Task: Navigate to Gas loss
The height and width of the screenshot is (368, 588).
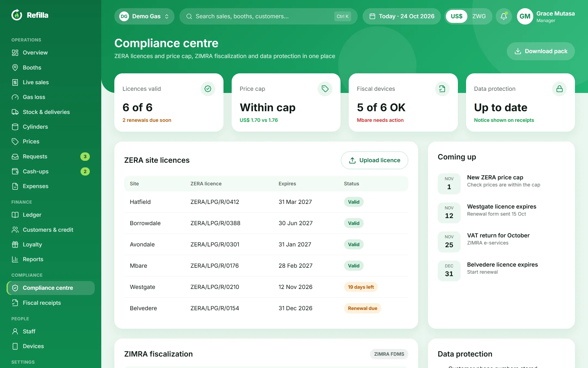Action: 51,97
